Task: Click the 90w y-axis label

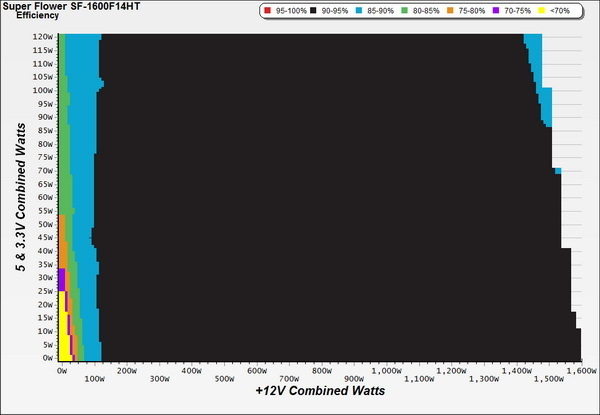Action: 45,117
